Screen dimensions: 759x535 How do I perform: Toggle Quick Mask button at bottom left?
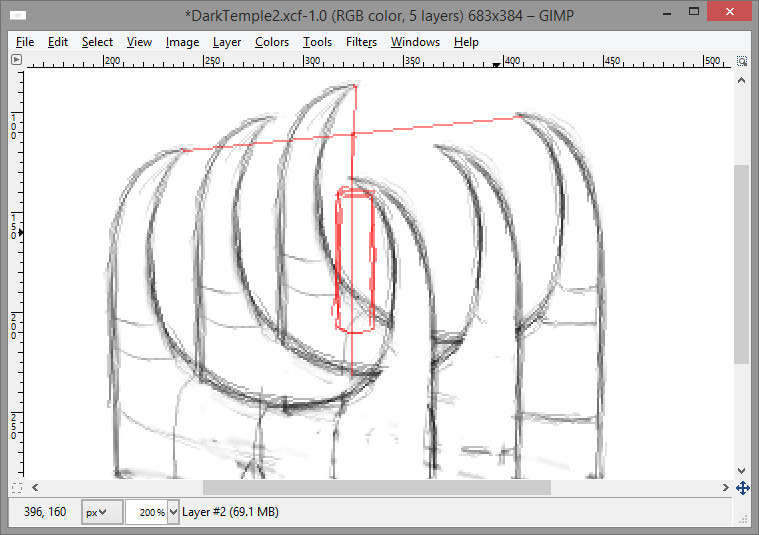[17, 488]
